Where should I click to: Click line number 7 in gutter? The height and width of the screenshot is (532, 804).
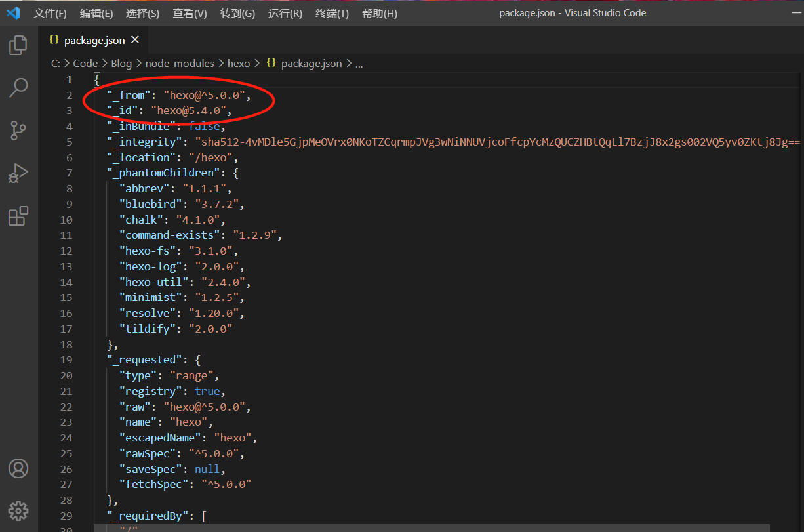point(69,173)
